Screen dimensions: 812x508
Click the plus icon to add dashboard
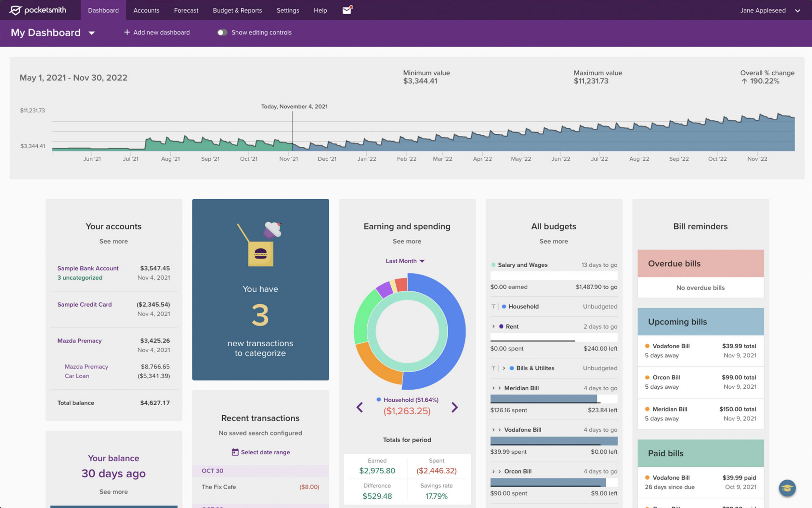[x=127, y=32]
